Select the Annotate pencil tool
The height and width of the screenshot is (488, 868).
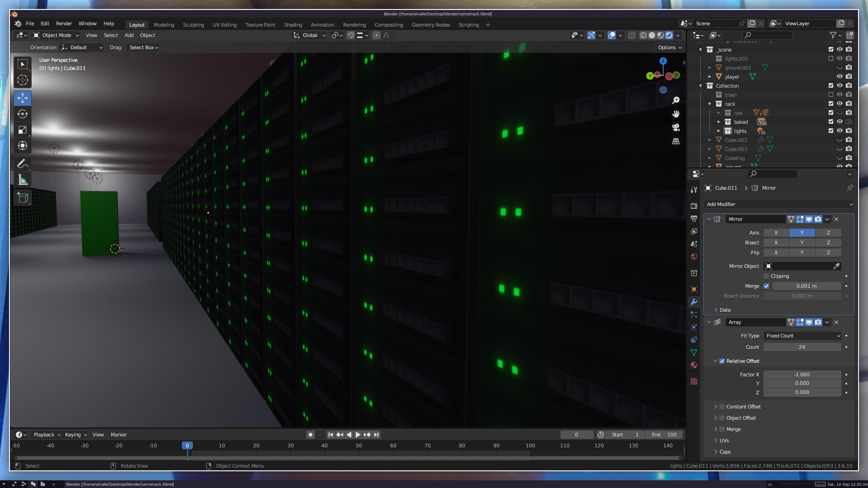23,164
